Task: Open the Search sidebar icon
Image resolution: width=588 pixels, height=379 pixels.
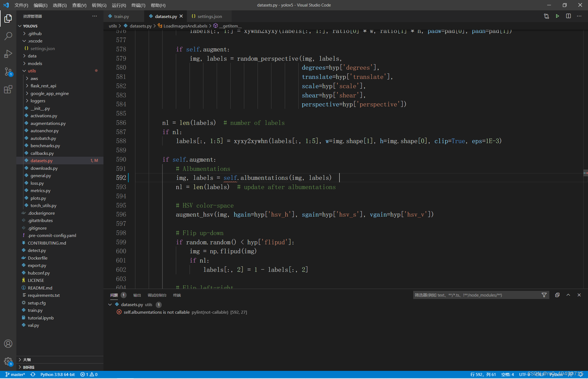Action: 8,36
